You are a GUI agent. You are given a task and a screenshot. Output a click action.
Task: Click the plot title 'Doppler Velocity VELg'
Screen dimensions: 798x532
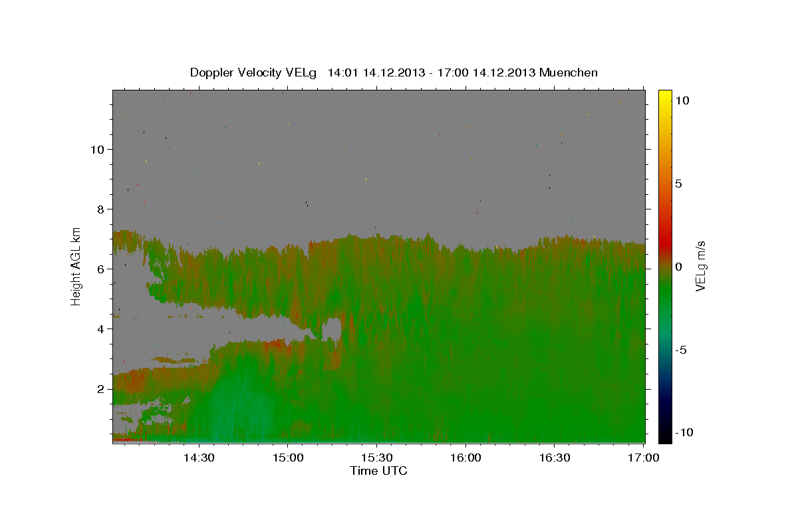(x=253, y=72)
